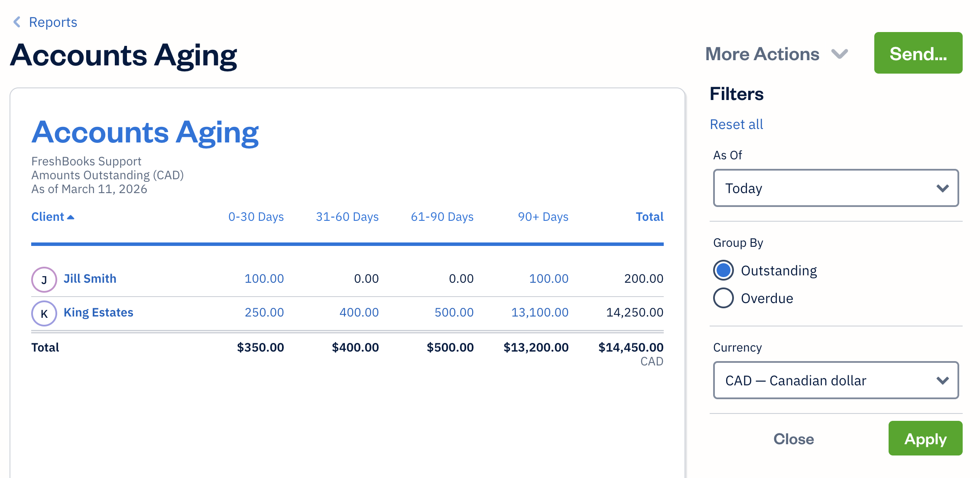The width and height of the screenshot is (980, 478).
Task: Apply the current filter settings
Action: [925, 438]
